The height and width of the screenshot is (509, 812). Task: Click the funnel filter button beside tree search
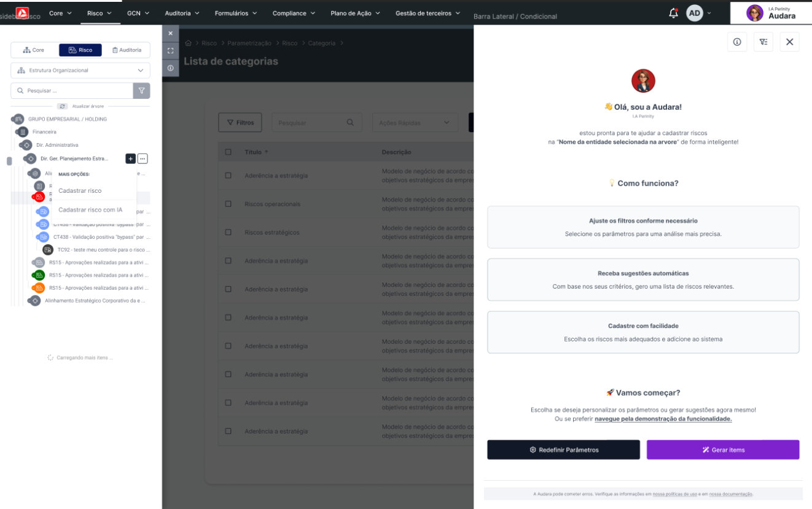click(x=141, y=91)
